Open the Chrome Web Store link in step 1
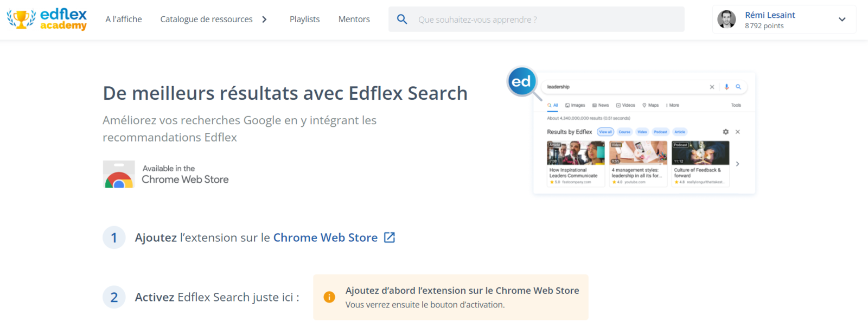The width and height of the screenshot is (868, 334). (x=325, y=237)
